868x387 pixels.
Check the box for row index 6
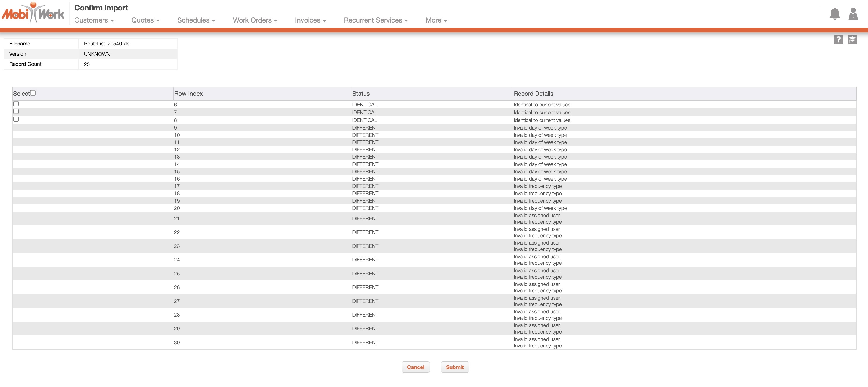(16, 104)
